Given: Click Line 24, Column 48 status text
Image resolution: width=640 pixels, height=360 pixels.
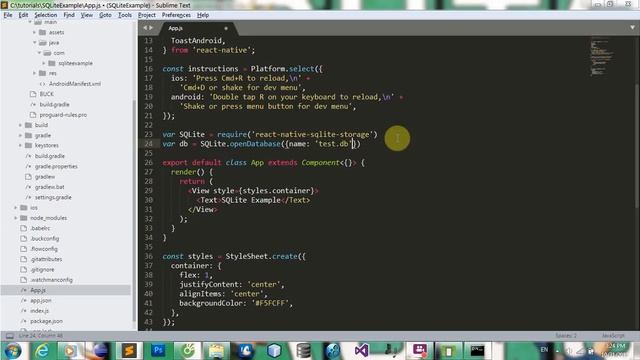Looking at the screenshot, I should pyautogui.click(x=40, y=336).
